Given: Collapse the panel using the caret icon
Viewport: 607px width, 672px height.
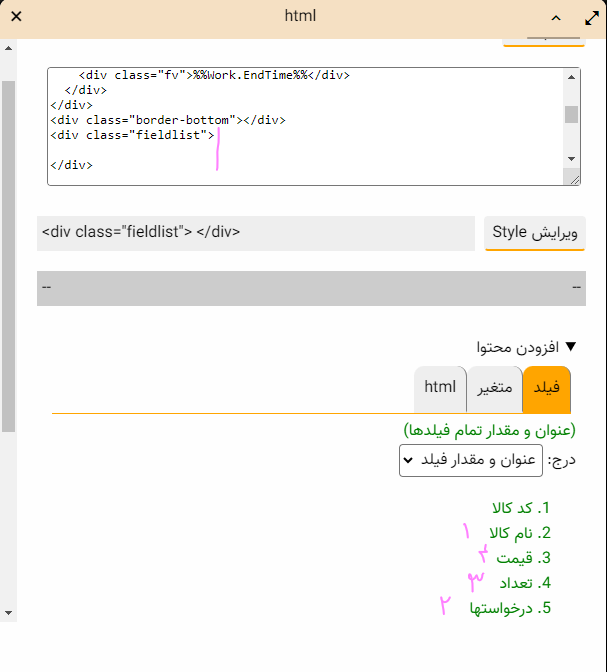Looking at the screenshot, I should [557, 18].
